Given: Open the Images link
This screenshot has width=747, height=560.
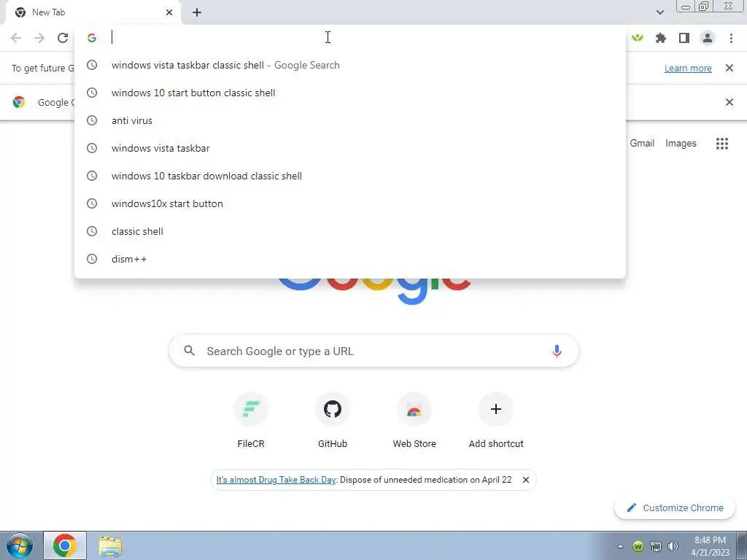Looking at the screenshot, I should 681,144.
